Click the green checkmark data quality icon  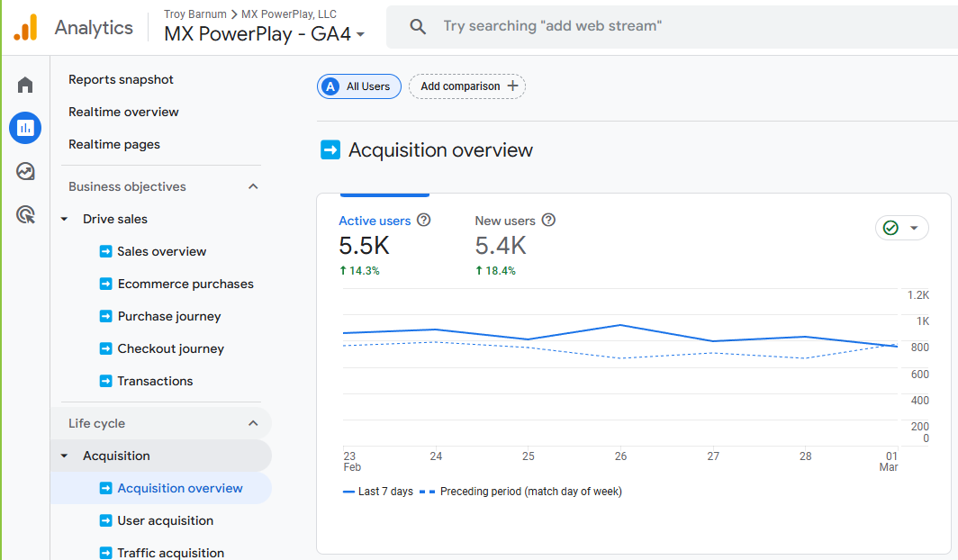pyautogui.click(x=890, y=228)
